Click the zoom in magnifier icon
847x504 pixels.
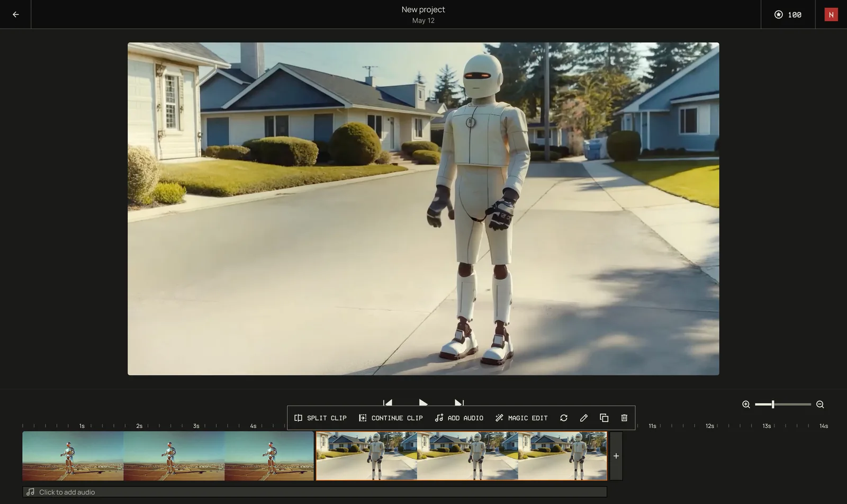[746, 404]
